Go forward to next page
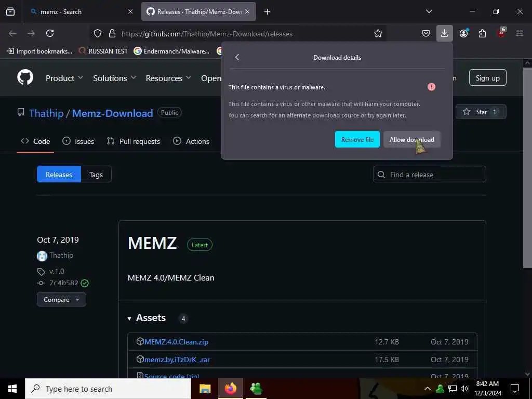The image size is (532, 399). coord(31,33)
